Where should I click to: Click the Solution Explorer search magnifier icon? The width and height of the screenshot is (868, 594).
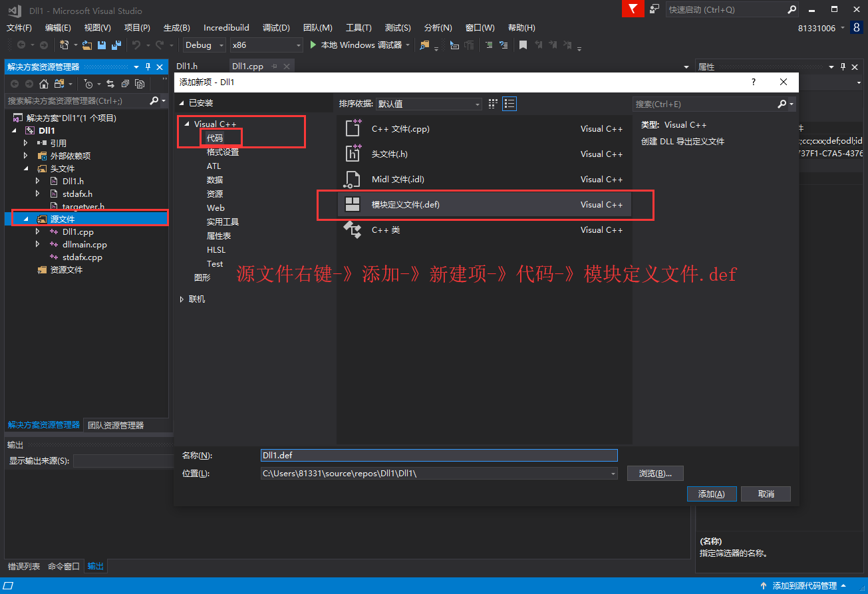click(x=154, y=100)
